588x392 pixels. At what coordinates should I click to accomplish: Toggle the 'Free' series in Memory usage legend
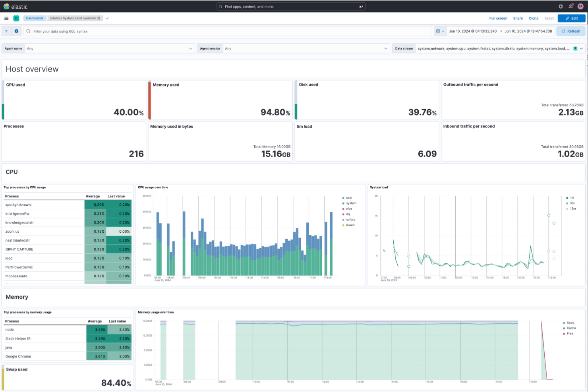click(568, 334)
